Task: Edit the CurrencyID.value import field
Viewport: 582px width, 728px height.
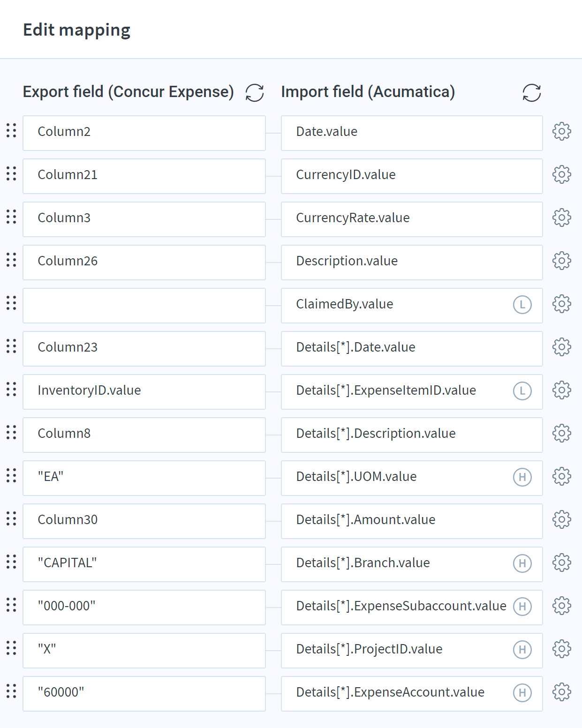Action: 412,176
